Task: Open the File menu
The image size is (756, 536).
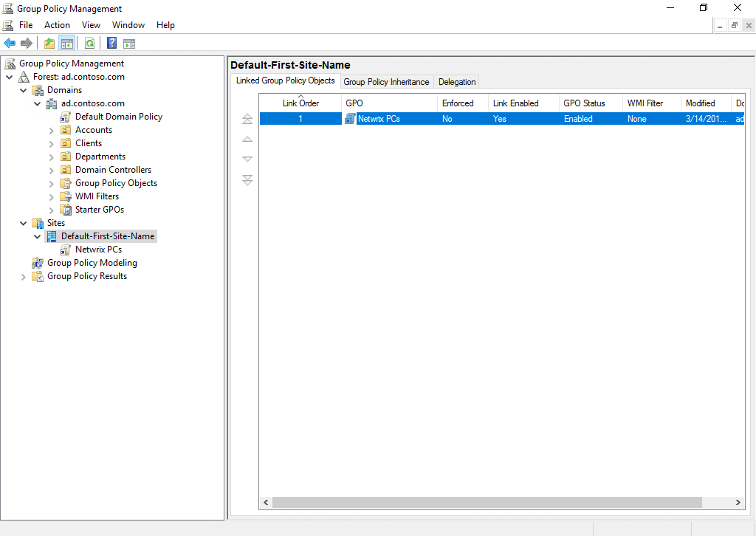Action: tap(26, 25)
